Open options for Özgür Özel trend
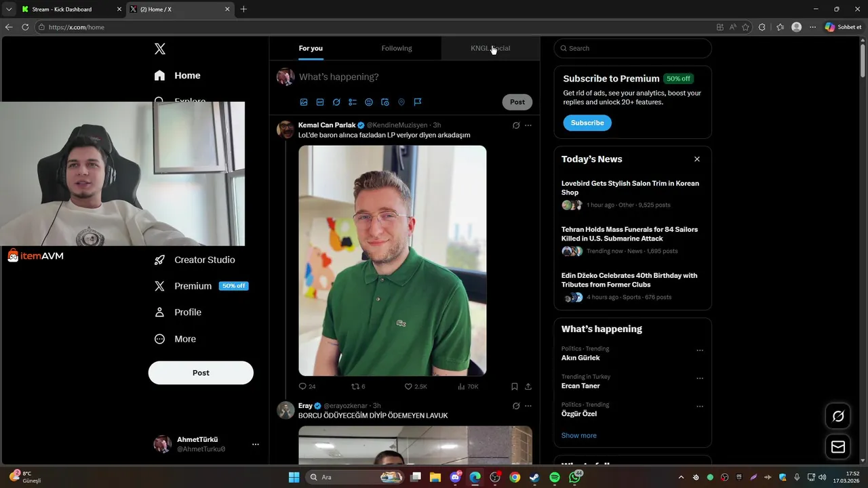This screenshot has height=488, width=868. point(700,407)
